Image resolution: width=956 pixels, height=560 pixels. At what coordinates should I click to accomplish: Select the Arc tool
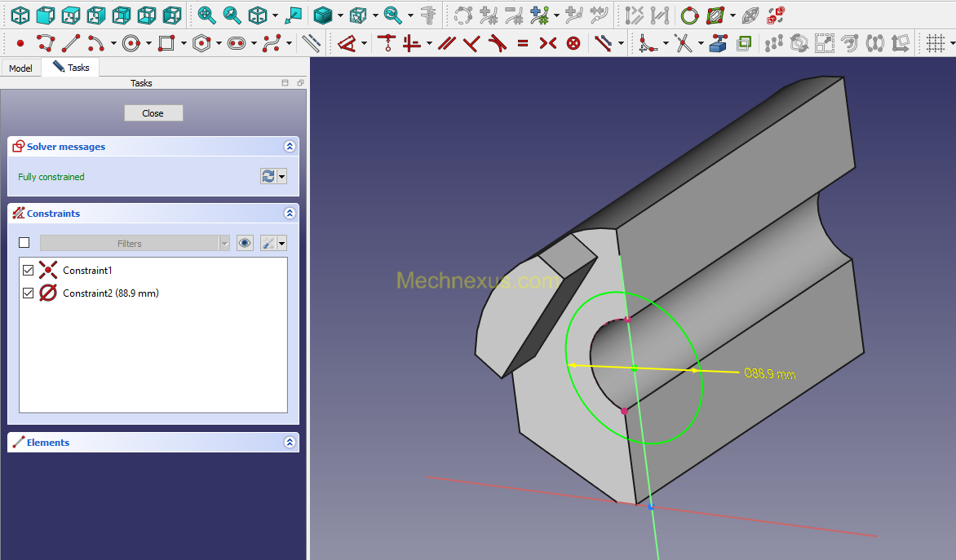coord(95,43)
